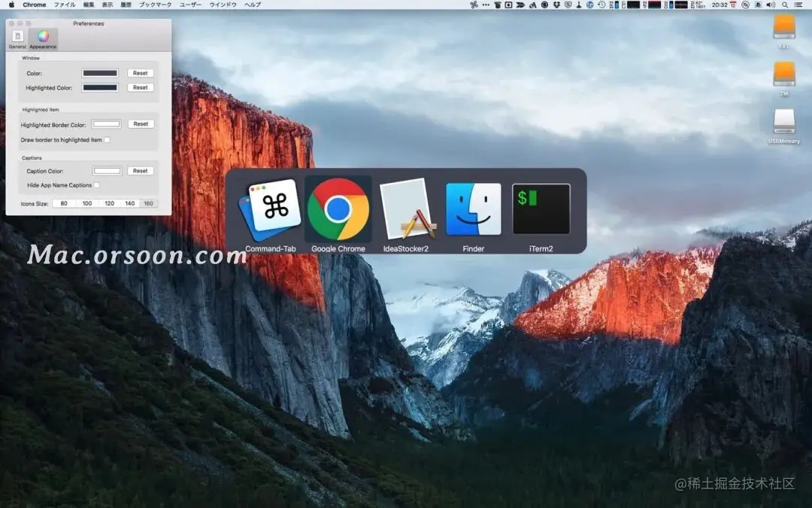Viewport: 812px width, 508px height.
Task: Reset the Caption Color
Action: tap(141, 171)
